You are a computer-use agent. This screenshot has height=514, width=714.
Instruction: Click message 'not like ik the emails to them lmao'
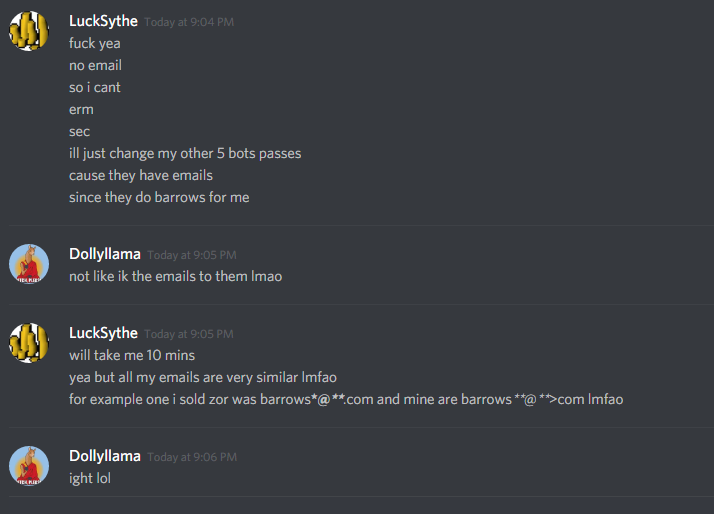click(175, 276)
